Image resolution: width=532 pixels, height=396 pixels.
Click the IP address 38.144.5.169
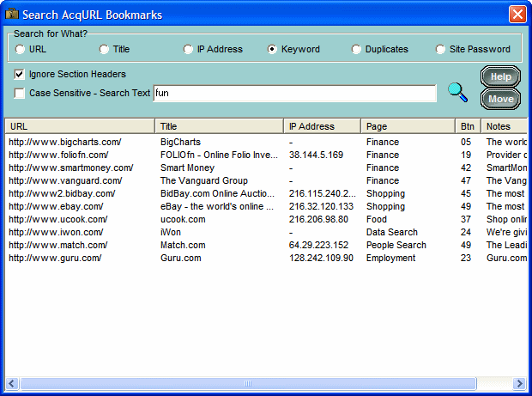[316, 155]
